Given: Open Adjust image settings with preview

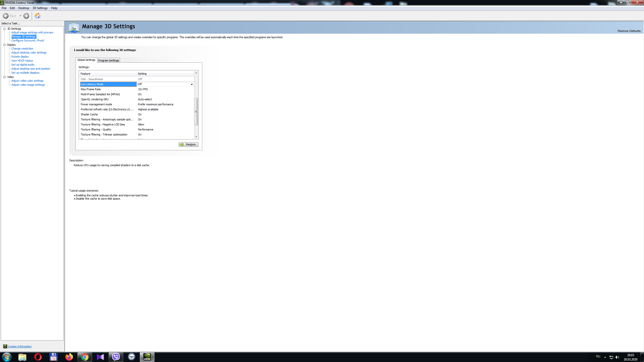Looking at the screenshot, I should click(x=32, y=32).
